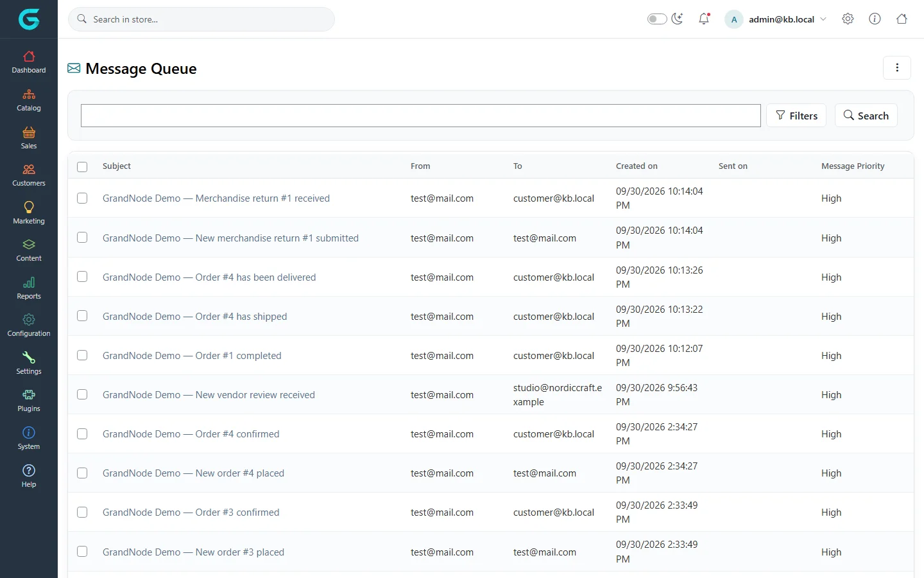Open the System info icon
This screenshot has width=924, height=578.
(x=29, y=433)
